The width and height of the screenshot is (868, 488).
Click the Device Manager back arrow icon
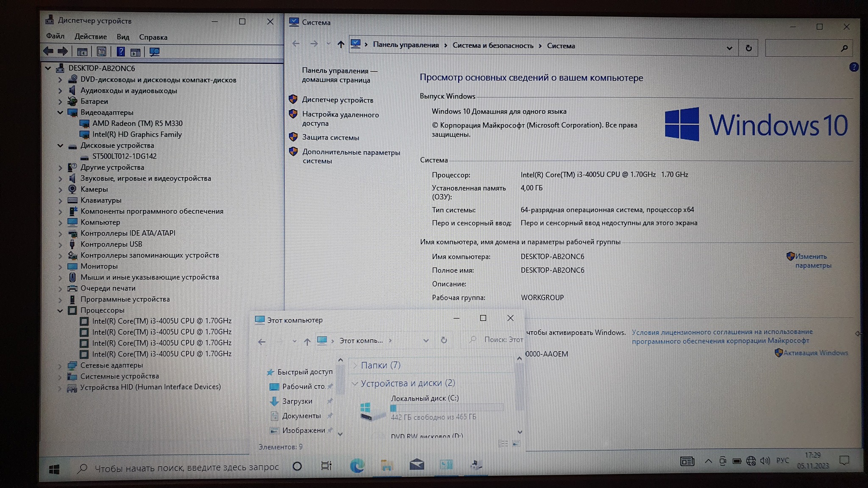(48, 52)
